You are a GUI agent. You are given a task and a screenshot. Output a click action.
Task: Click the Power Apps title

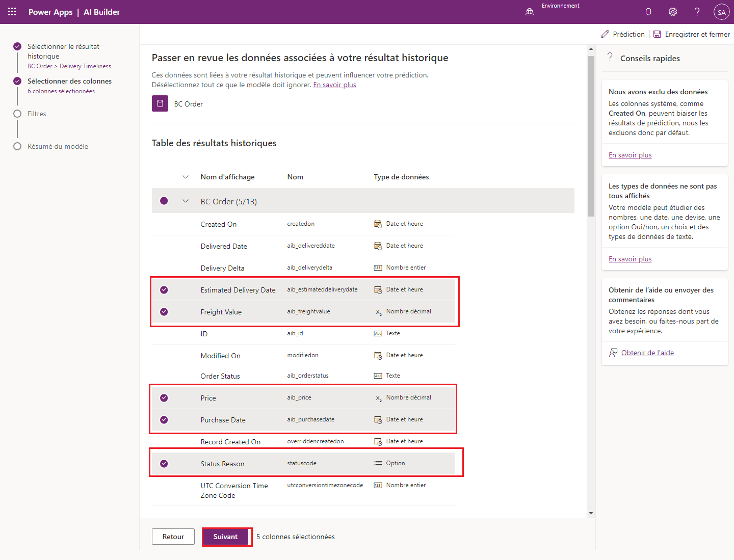[50, 12]
